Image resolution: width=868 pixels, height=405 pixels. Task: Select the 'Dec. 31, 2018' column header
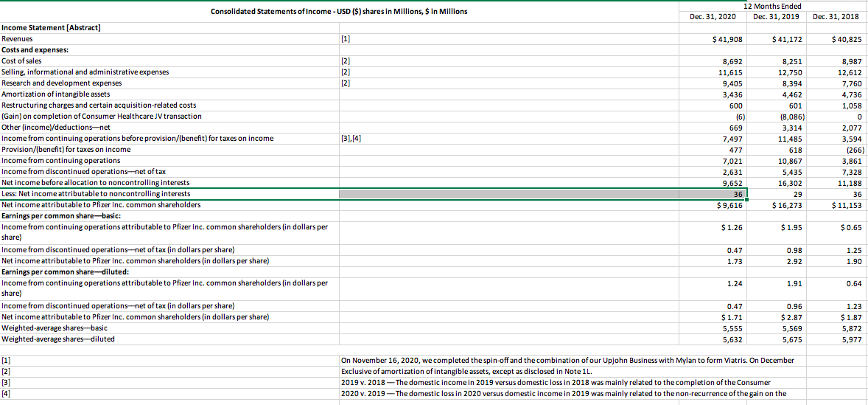837,17
